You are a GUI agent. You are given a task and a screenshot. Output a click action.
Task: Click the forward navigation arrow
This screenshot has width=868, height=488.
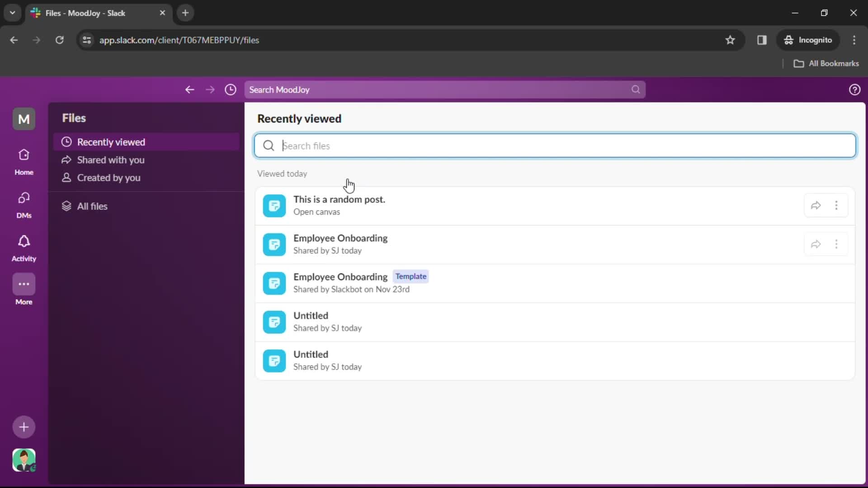tap(210, 89)
